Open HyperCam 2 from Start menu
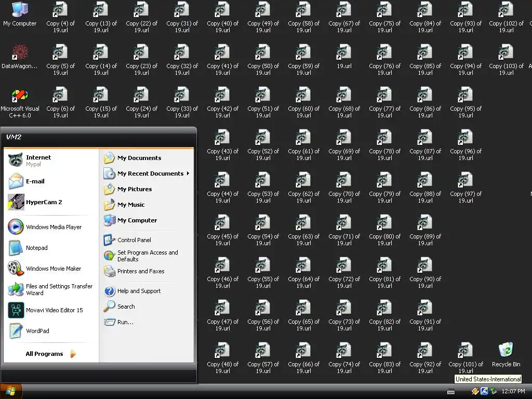This screenshot has height=399, width=532. 51,202
